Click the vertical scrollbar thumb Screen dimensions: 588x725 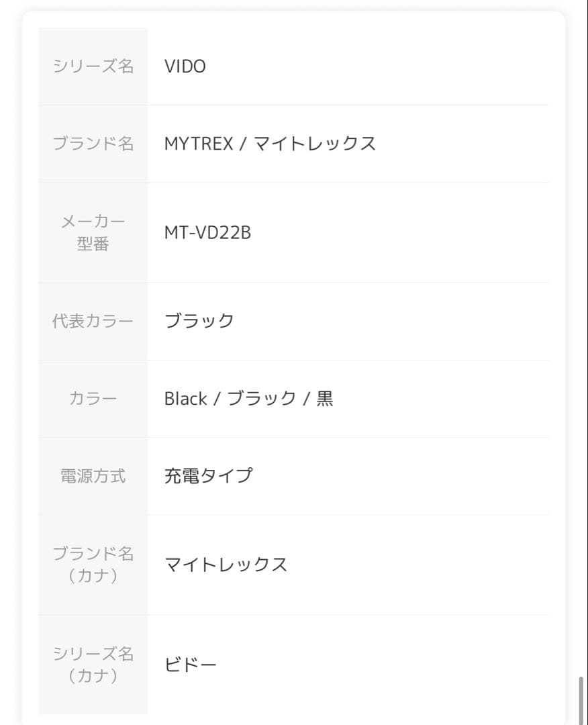(x=581, y=699)
